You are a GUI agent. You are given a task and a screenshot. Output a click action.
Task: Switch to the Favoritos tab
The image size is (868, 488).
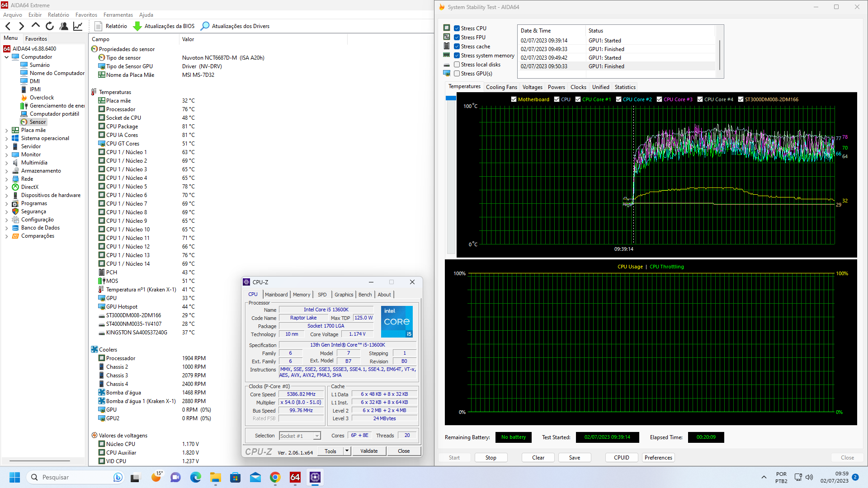pos(36,39)
